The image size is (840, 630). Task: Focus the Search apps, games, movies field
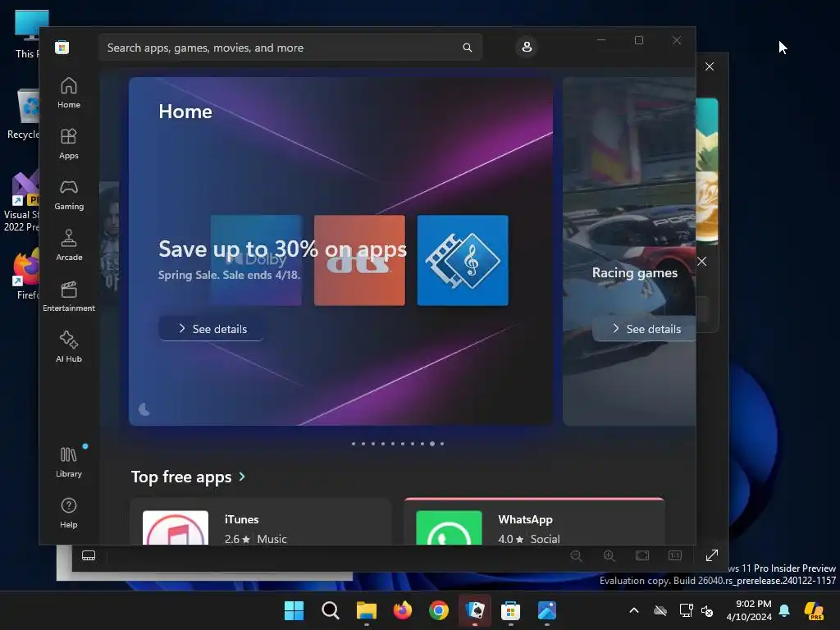tap(290, 48)
